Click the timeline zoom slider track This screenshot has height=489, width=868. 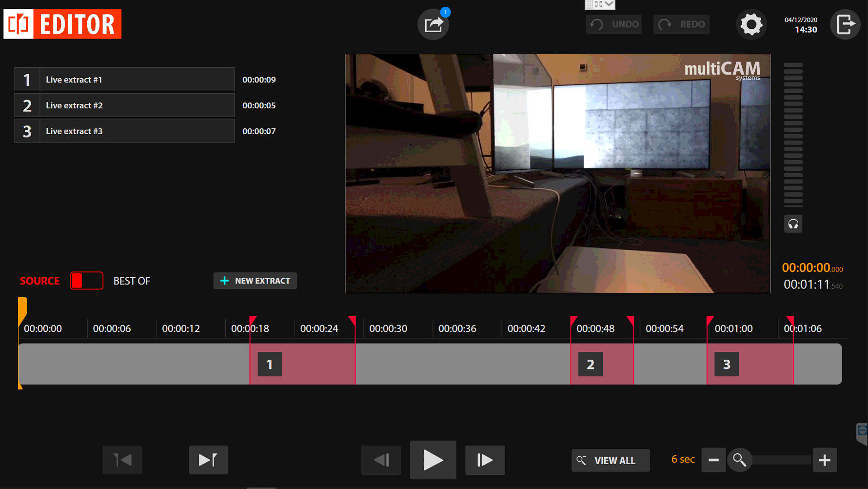point(780,460)
